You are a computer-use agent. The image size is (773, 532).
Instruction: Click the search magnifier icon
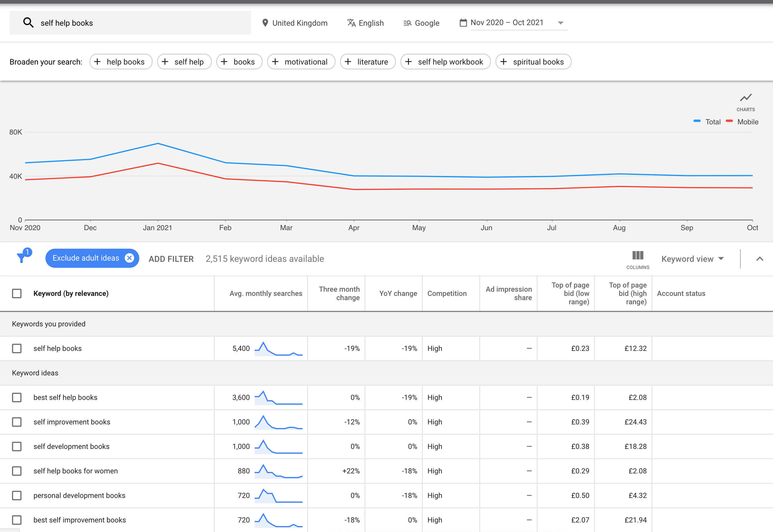pos(28,23)
